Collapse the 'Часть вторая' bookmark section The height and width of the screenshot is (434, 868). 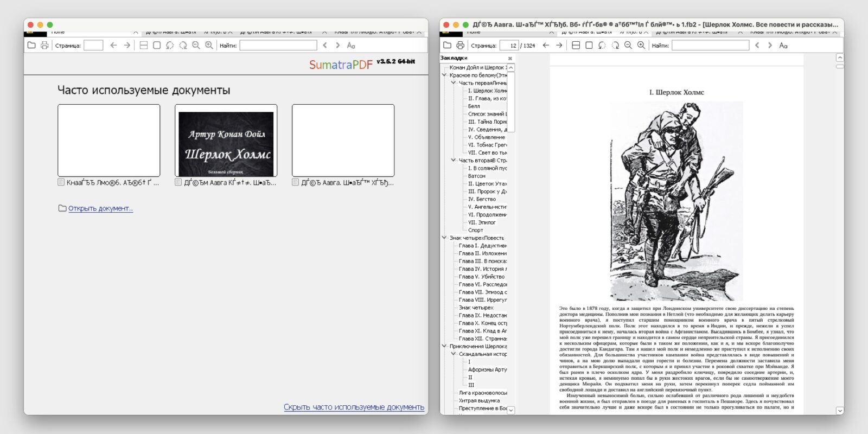pyautogui.click(x=454, y=161)
